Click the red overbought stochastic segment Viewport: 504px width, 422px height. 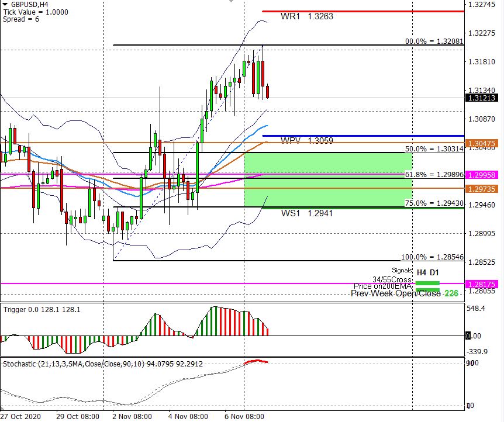tap(256, 361)
